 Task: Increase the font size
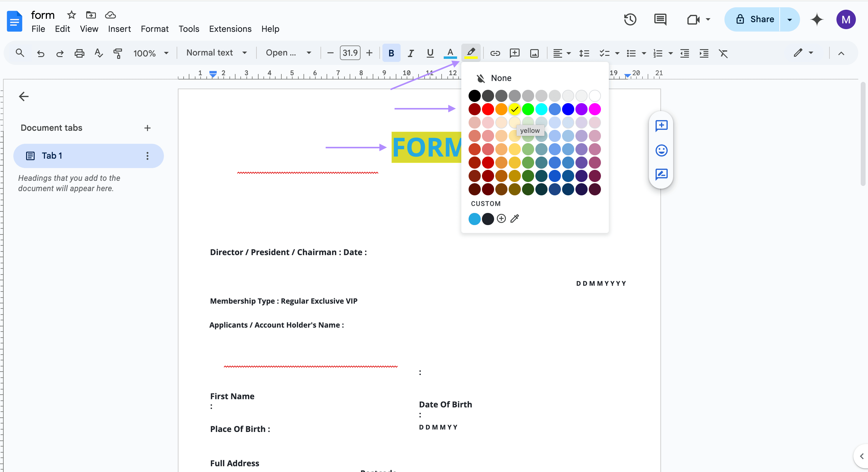369,53
